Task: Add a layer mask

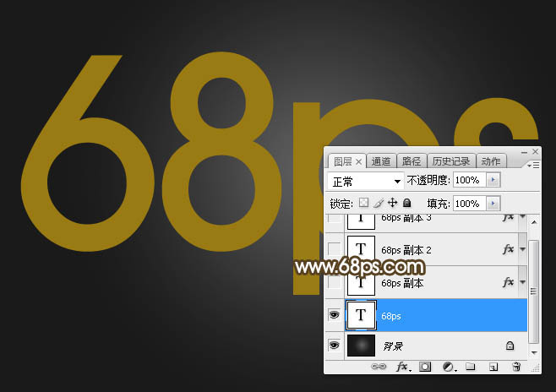Action: [425, 367]
